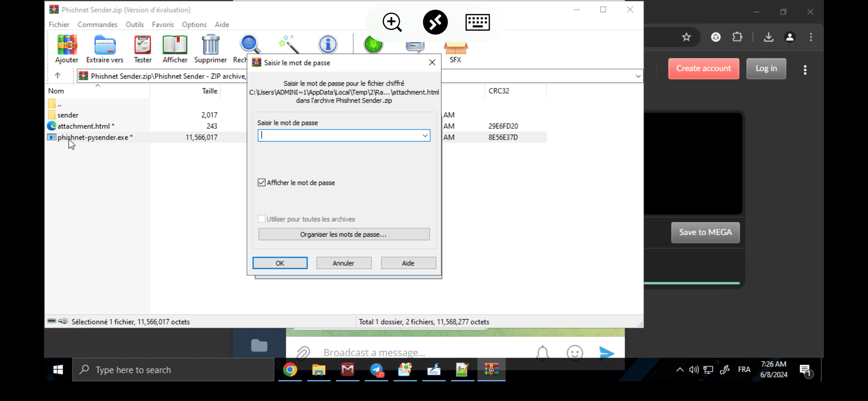Image resolution: width=868 pixels, height=401 pixels.
Task: Open the Commandes menu
Action: pos(97,25)
